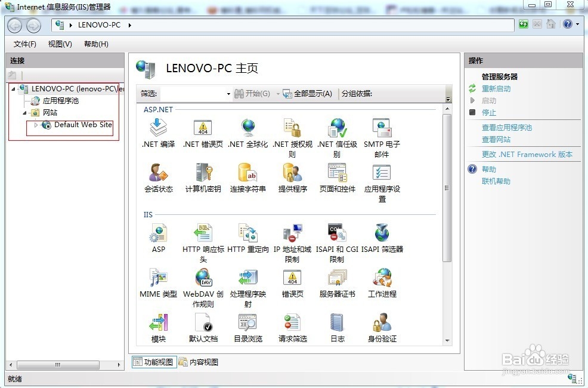Switch to the 功能视图 tab
The width and height of the screenshot is (588, 388).
tap(154, 362)
